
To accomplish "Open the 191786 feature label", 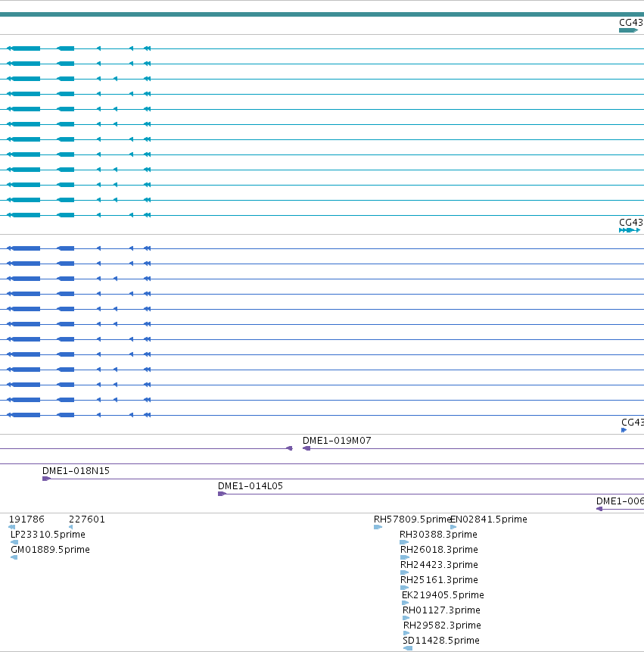I will (x=26, y=519).
